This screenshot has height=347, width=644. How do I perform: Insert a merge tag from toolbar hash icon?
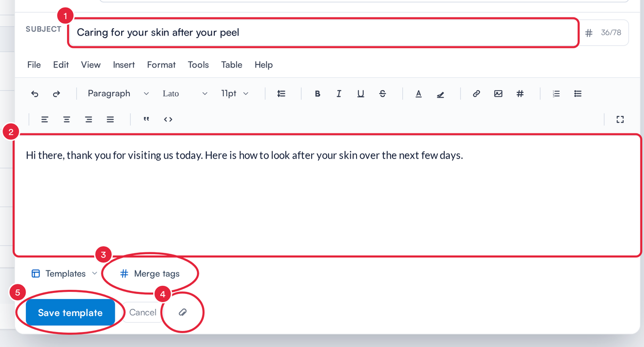click(x=520, y=94)
